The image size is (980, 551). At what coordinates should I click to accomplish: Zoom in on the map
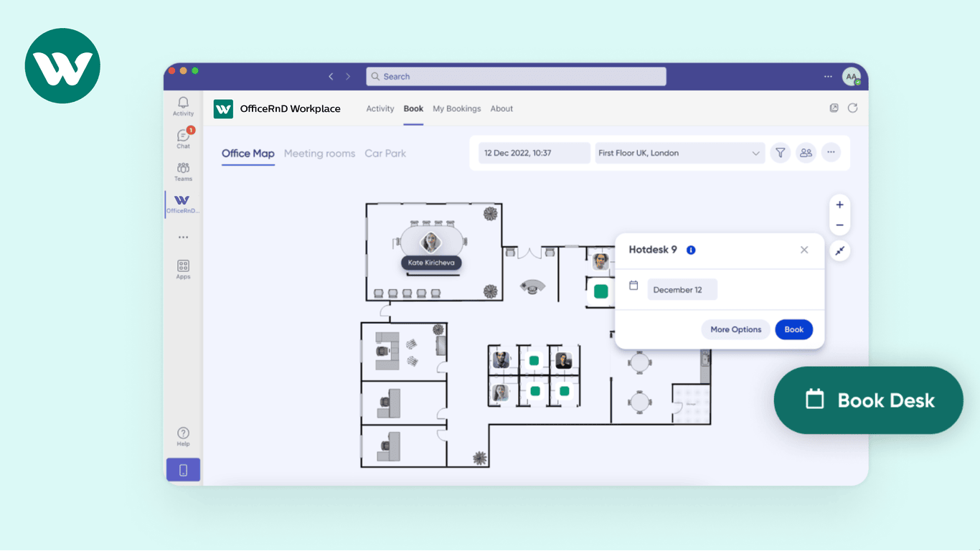pos(839,204)
